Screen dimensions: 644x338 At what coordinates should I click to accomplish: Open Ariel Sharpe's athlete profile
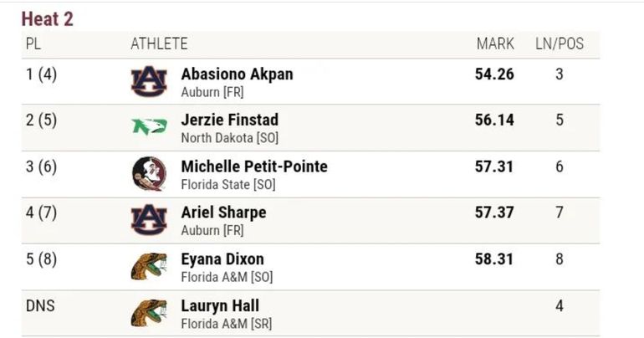223,213
